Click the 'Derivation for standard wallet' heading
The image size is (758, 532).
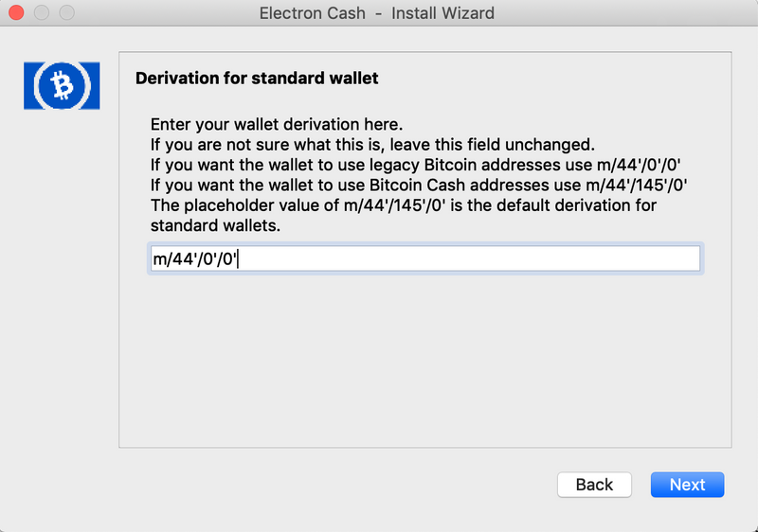coord(257,79)
